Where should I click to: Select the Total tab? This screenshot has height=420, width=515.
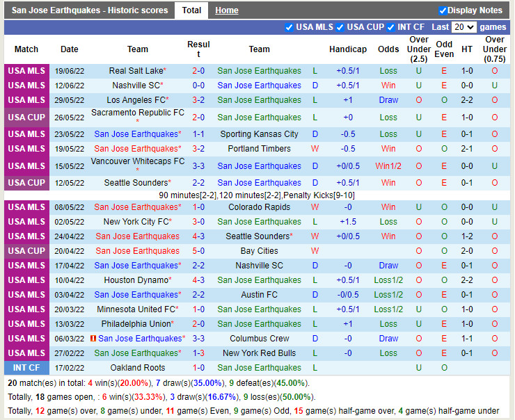coord(191,10)
